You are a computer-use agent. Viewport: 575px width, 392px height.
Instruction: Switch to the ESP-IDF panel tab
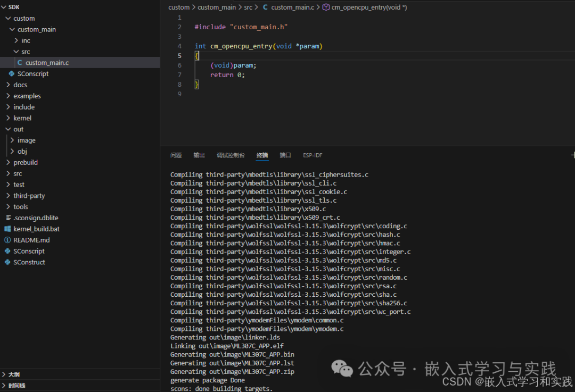pos(313,155)
